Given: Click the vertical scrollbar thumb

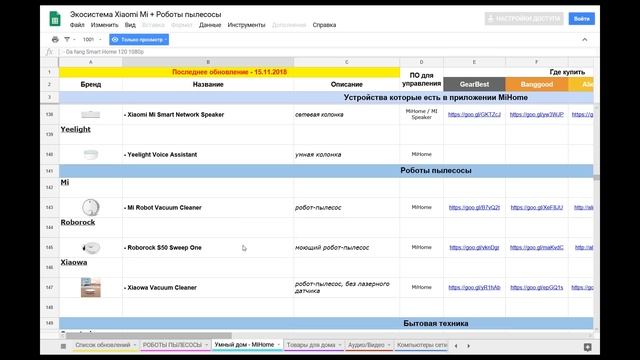Looking at the screenshot, I should coord(596,178).
